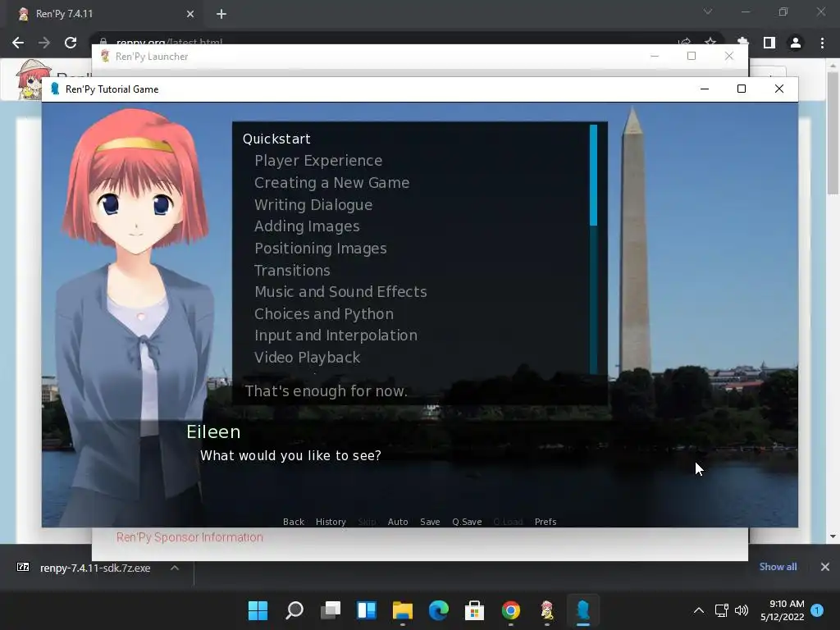
Task: Show hidden system tray icons
Action: 699,610
